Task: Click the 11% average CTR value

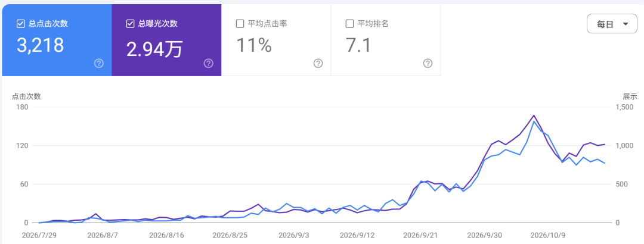Action: pyautogui.click(x=254, y=45)
